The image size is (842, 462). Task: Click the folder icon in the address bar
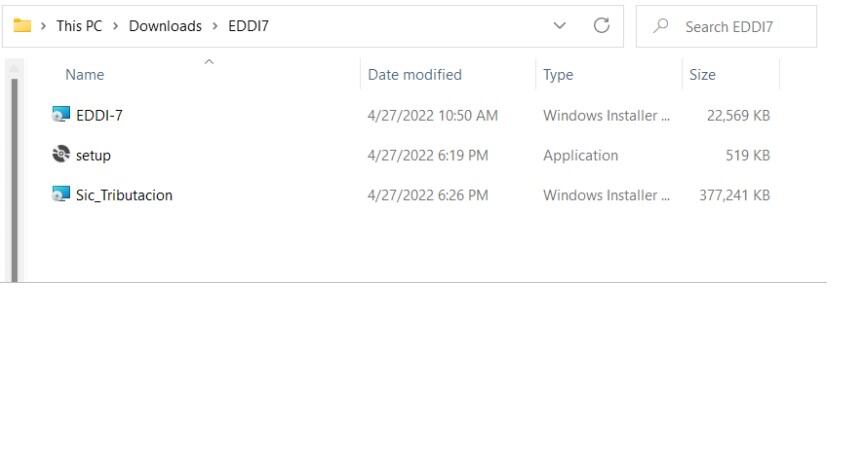pos(22,26)
